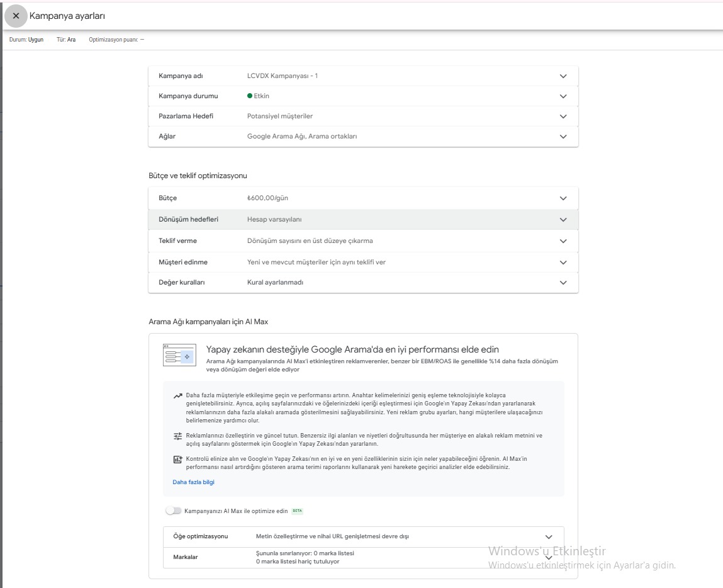Expand the Pazarlama Hedefi row chevron
Image resolution: width=723 pixels, height=588 pixels.
563,116
